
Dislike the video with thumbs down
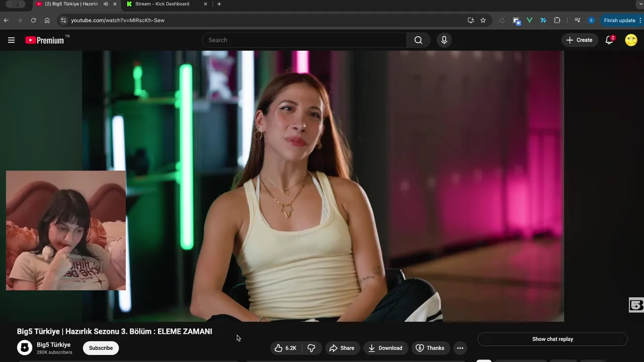click(x=311, y=348)
